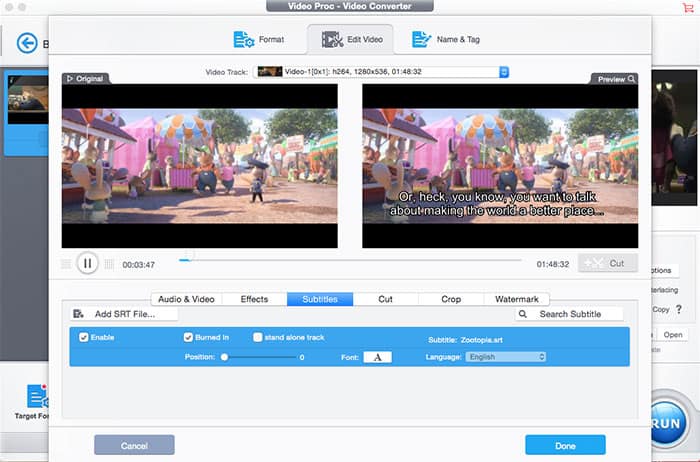Open the Audio & Video tab

coord(186,299)
